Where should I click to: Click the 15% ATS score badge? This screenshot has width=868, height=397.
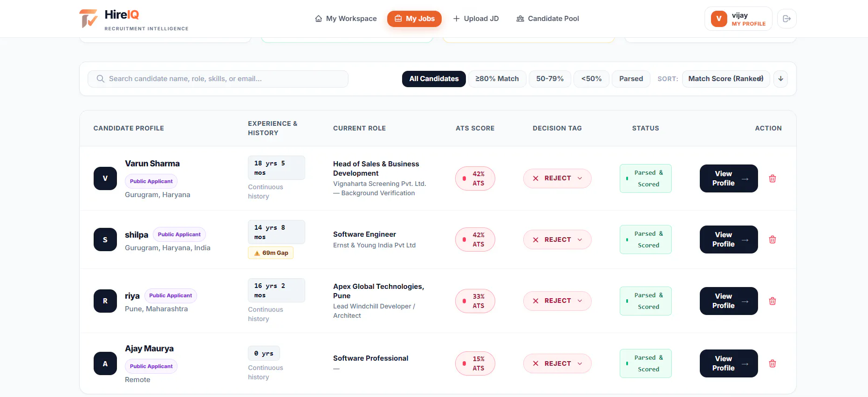(x=475, y=363)
